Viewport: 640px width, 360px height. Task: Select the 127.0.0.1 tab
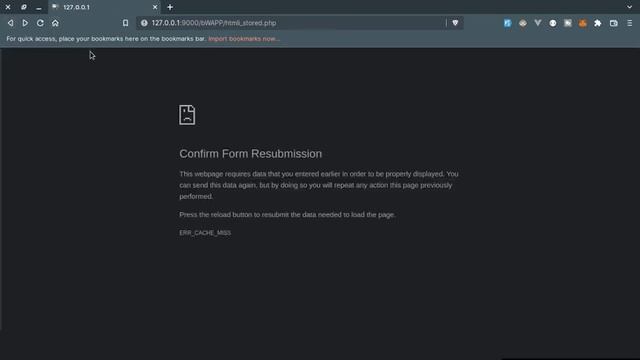(x=104, y=7)
